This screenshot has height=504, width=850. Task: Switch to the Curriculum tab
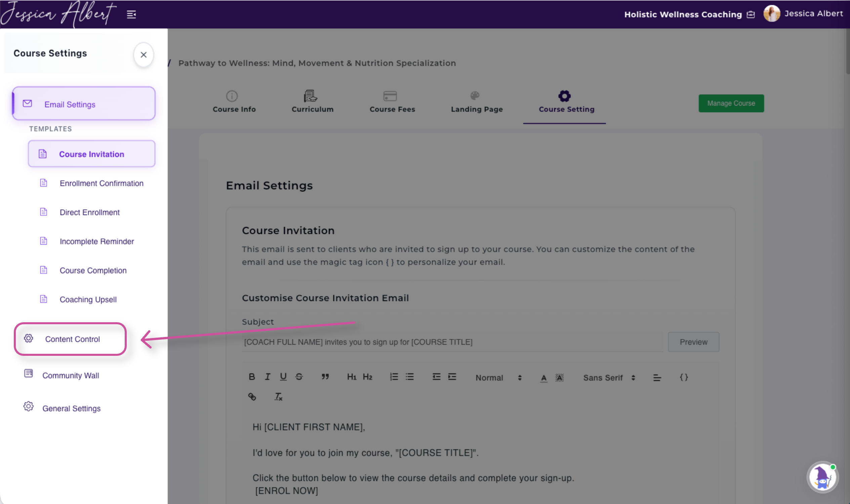312,101
